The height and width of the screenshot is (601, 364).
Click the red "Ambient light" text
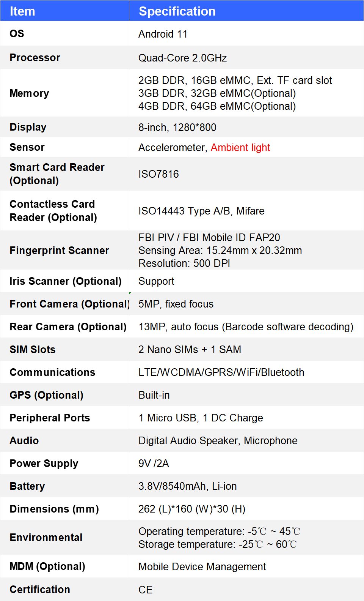(240, 148)
